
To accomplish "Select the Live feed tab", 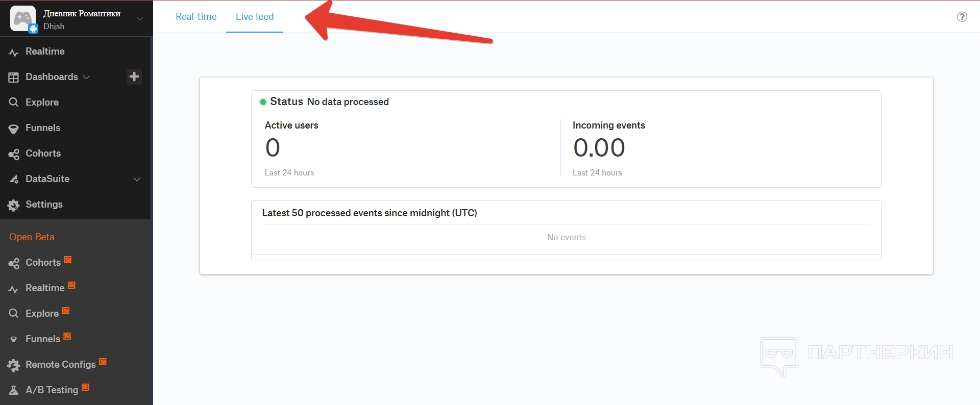I will 255,17.
